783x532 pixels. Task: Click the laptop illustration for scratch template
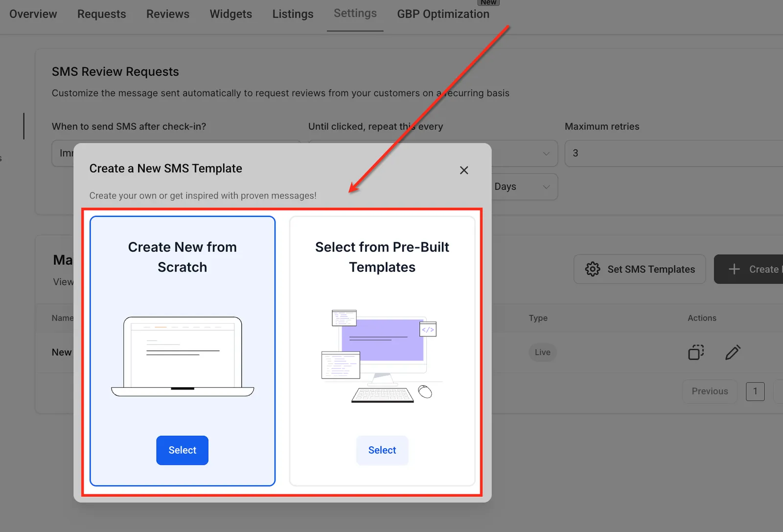[x=183, y=356]
